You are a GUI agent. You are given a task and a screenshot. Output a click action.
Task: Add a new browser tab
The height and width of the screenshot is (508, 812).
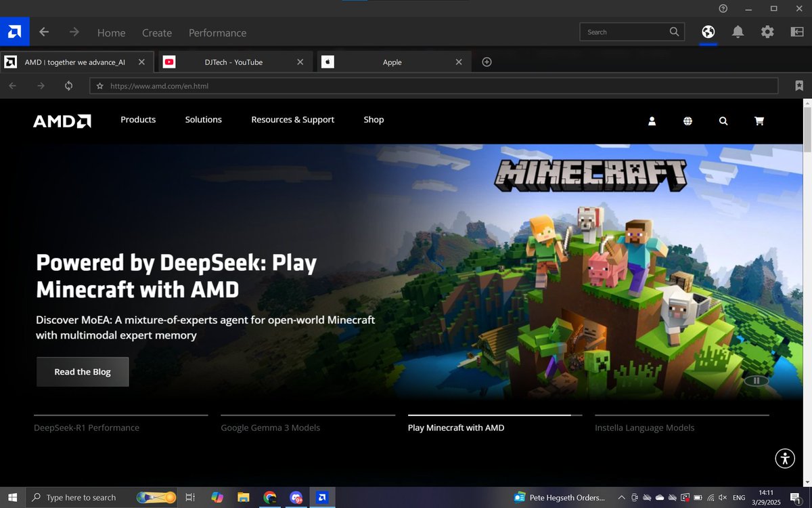(x=487, y=62)
